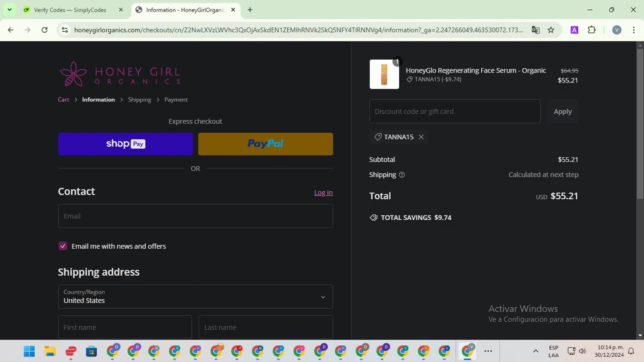Show shipping info via question-mark icon
The height and width of the screenshot is (362, 644).
point(402,175)
